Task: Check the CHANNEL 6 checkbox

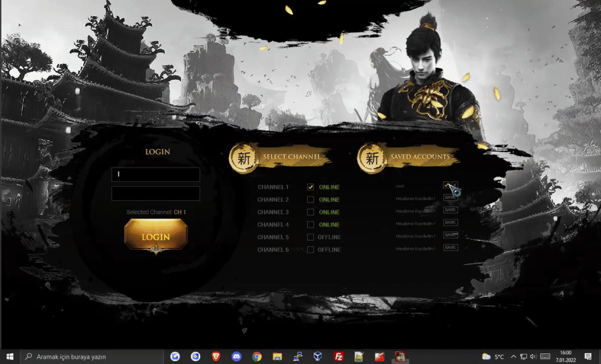Action: point(311,249)
